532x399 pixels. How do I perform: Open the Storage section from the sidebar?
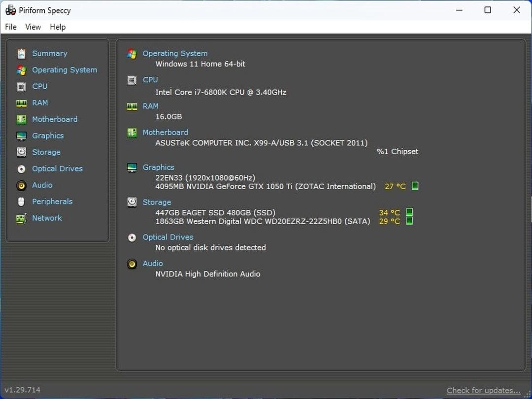pyautogui.click(x=46, y=152)
